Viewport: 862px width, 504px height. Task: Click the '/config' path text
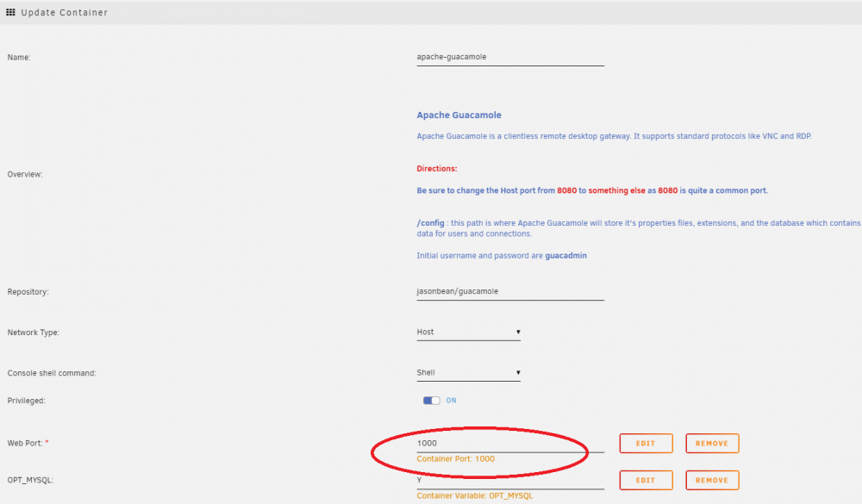(430, 223)
